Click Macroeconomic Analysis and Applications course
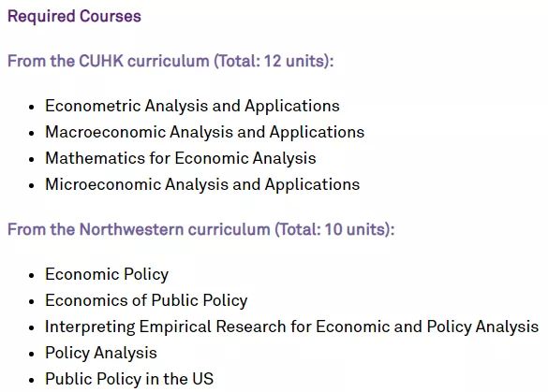The height and width of the screenshot is (392, 548). 205,132
